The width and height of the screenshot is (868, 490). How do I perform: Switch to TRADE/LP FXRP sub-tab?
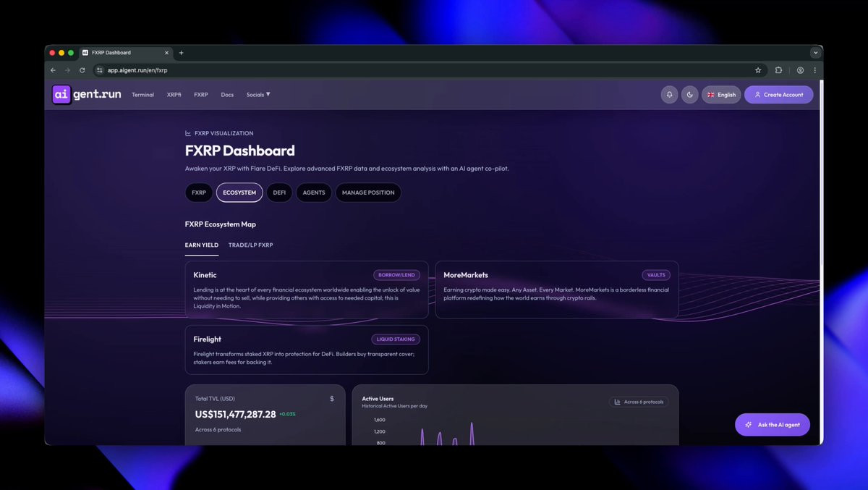(x=251, y=245)
